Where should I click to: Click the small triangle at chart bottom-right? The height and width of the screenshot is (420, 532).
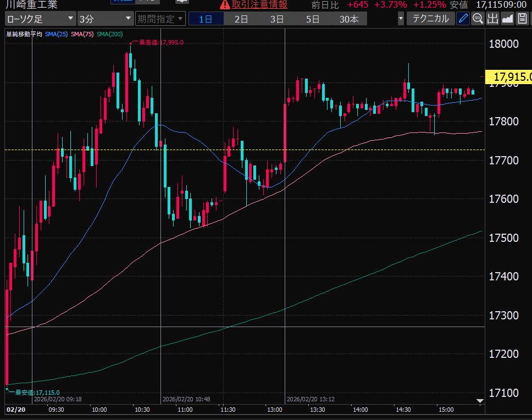click(480, 401)
